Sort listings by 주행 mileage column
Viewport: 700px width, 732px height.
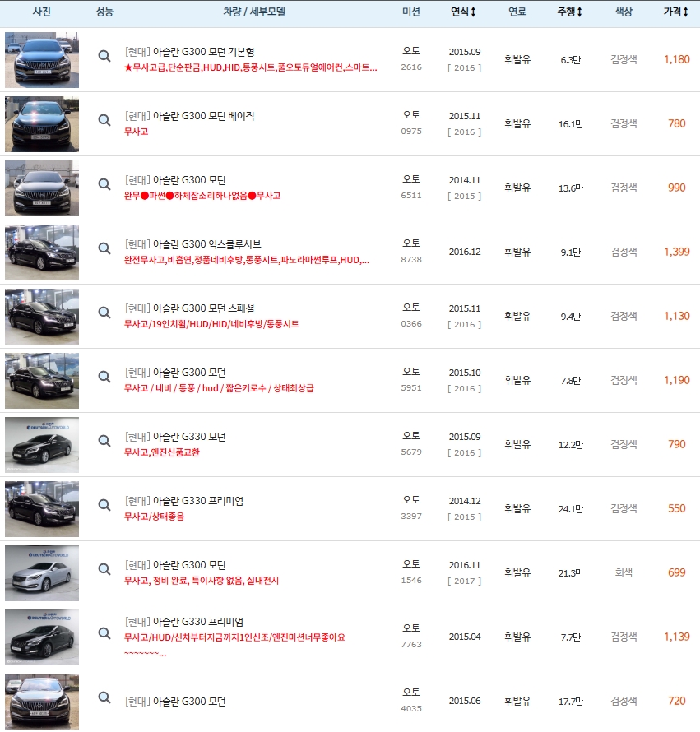tap(570, 12)
